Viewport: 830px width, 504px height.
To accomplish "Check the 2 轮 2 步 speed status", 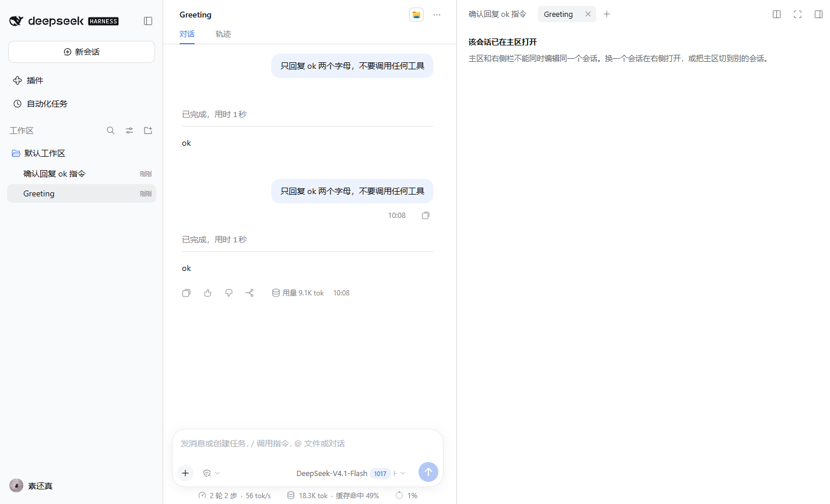I will (234, 495).
